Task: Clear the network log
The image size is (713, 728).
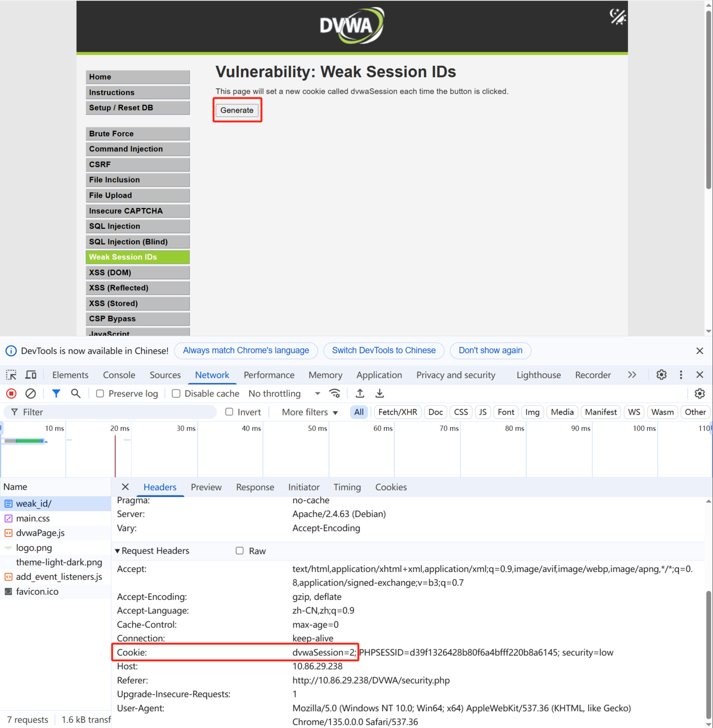Action: click(x=31, y=394)
